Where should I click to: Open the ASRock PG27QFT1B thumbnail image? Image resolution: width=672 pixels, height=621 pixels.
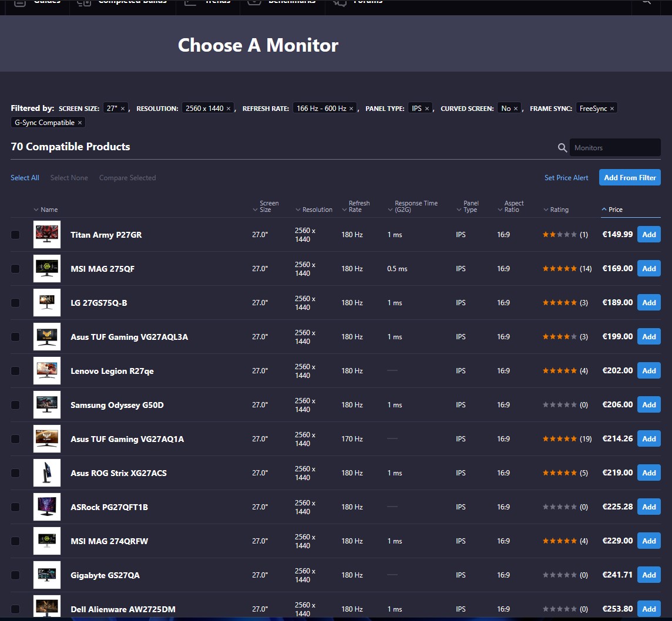point(47,507)
